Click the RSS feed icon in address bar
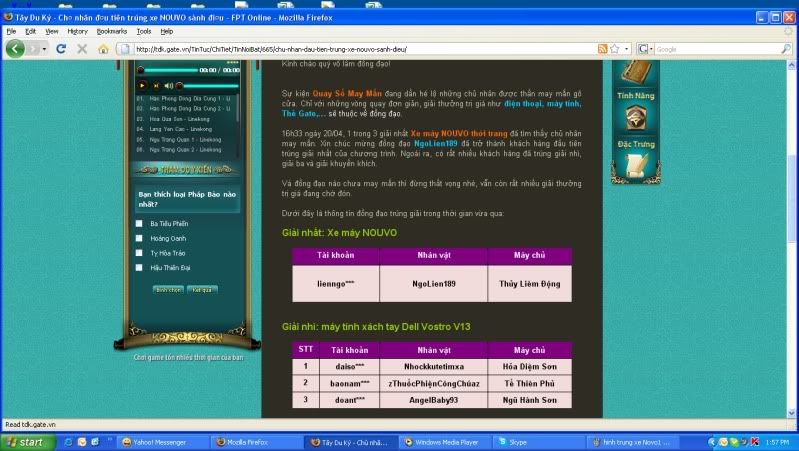 pos(602,49)
